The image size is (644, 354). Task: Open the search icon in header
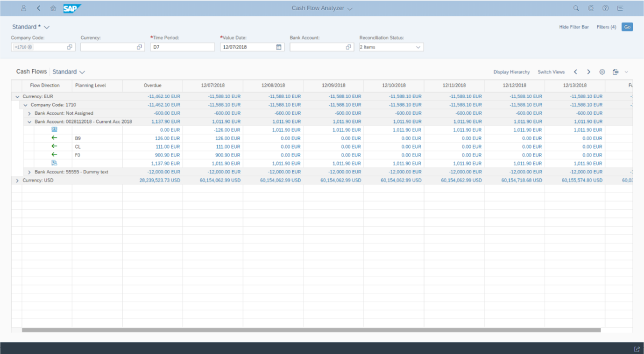click(576, 8)
